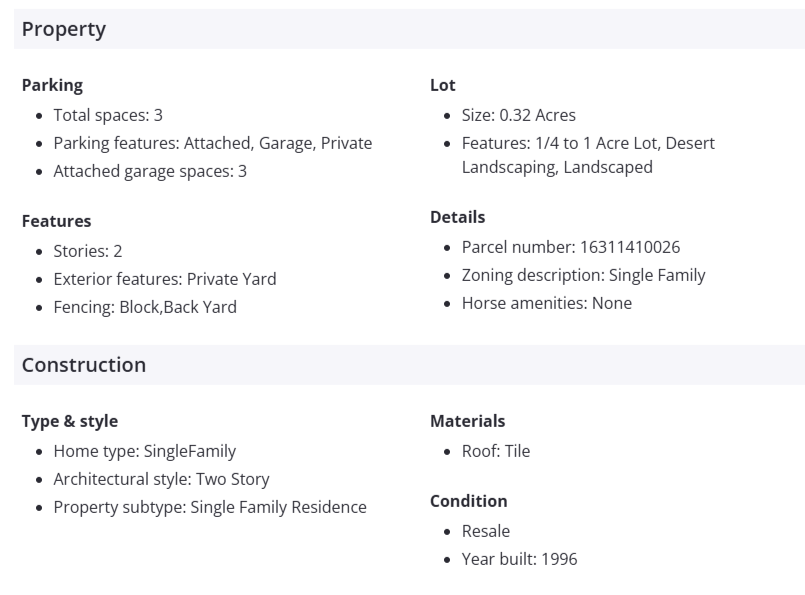Click the Lot subheading
This screenshot has width=805, height=595.
443,85
